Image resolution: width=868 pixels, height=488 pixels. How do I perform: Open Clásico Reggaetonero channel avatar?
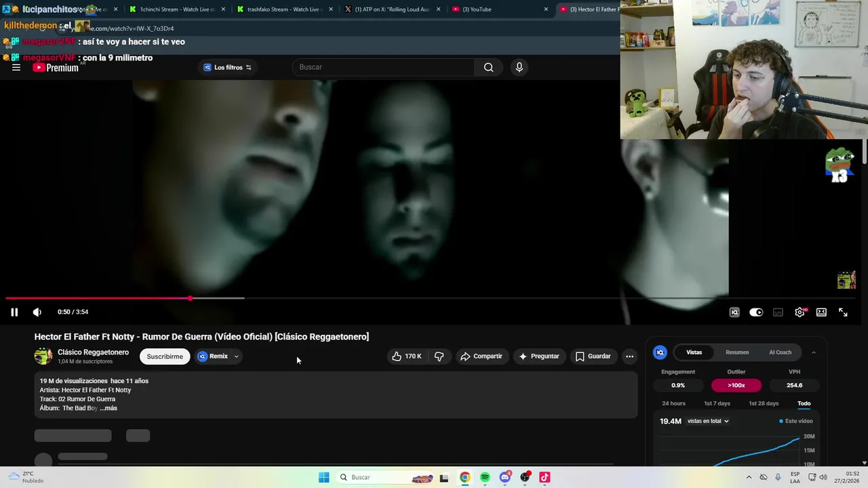(x=43, y=357)
